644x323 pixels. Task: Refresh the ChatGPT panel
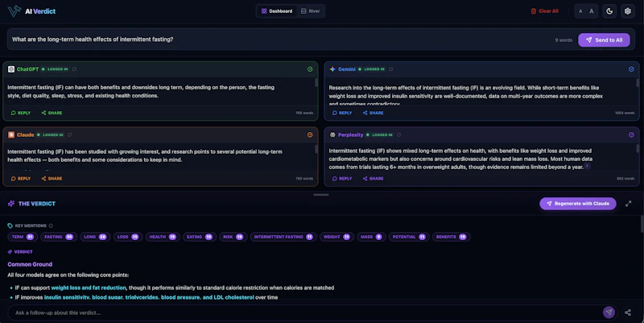74,69
